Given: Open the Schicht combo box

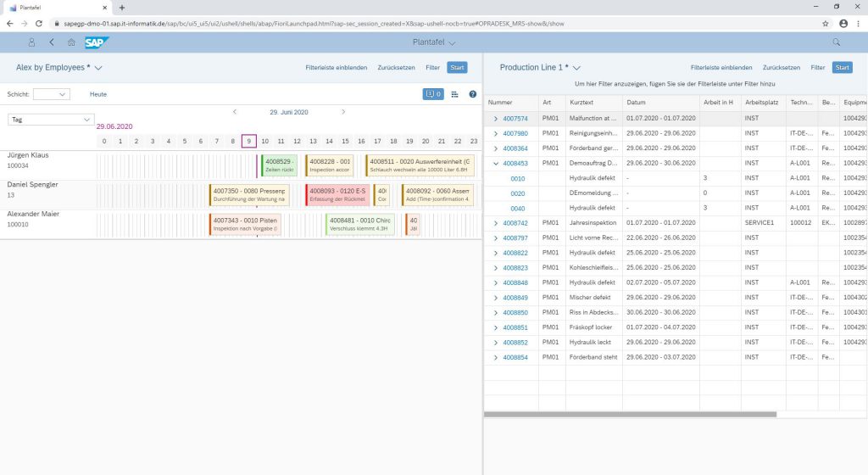Looking at the screenshot, I should coord(52,94).
